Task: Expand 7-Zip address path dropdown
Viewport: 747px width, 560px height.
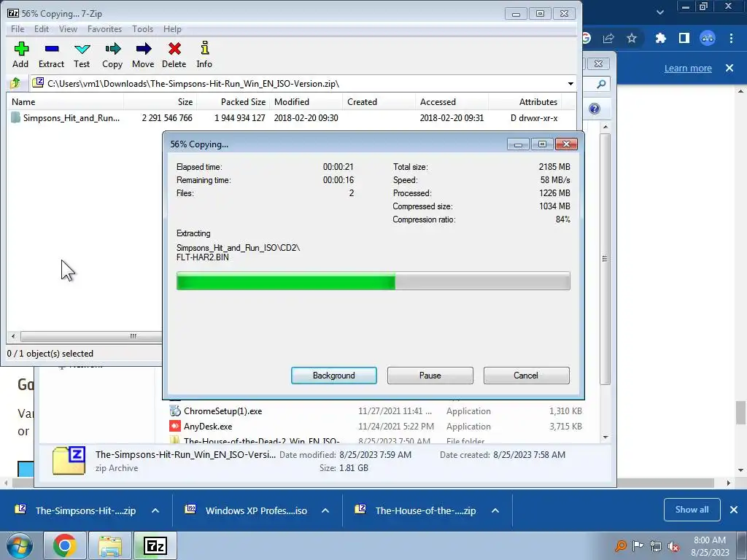Action: coord(570,84)
